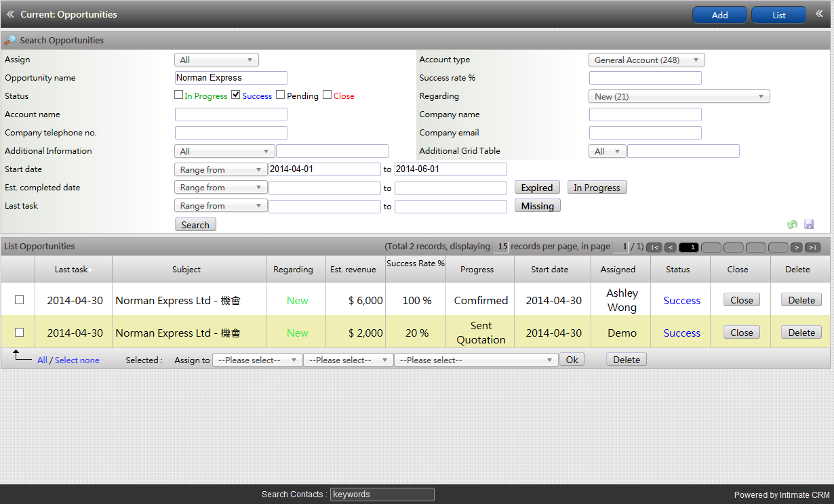Sort by Last task column header
Image resolution: width=834 pixels, height=504 pixels.
pyautogui.click(x=71, y=270)
